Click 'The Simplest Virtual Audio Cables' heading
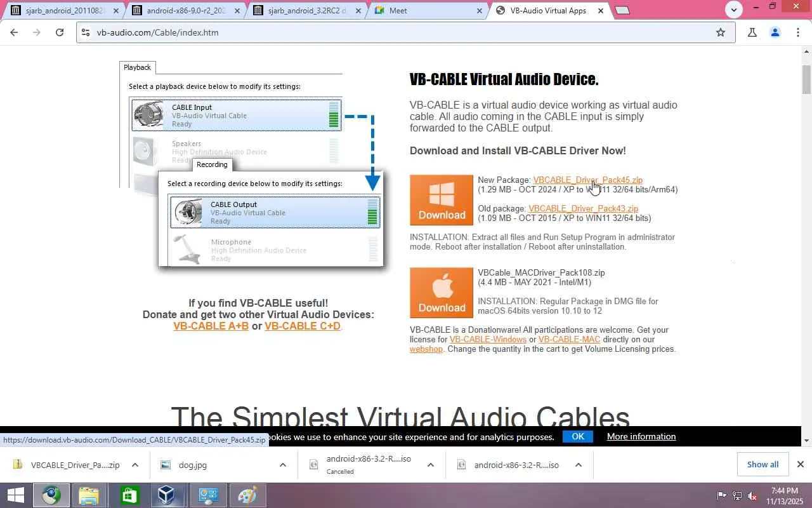The height and width of the screenshot is (508, 812). pos(400,416)
